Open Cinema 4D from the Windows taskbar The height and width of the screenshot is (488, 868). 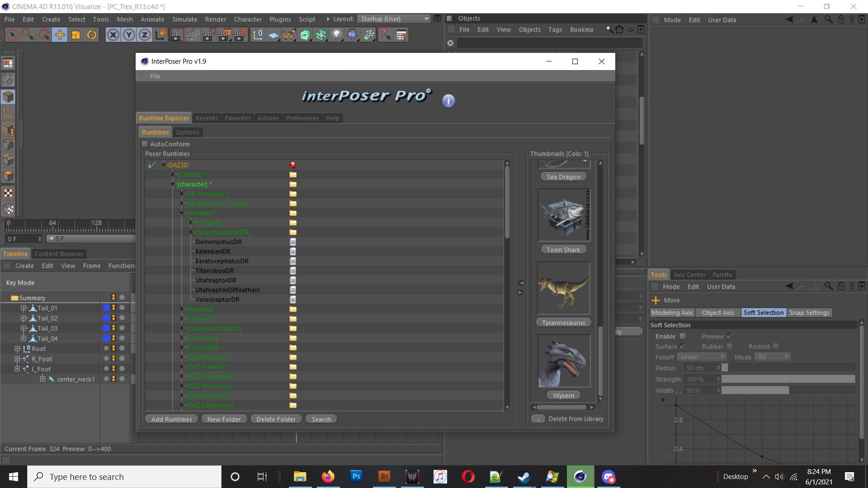click(x=580, y=477)
